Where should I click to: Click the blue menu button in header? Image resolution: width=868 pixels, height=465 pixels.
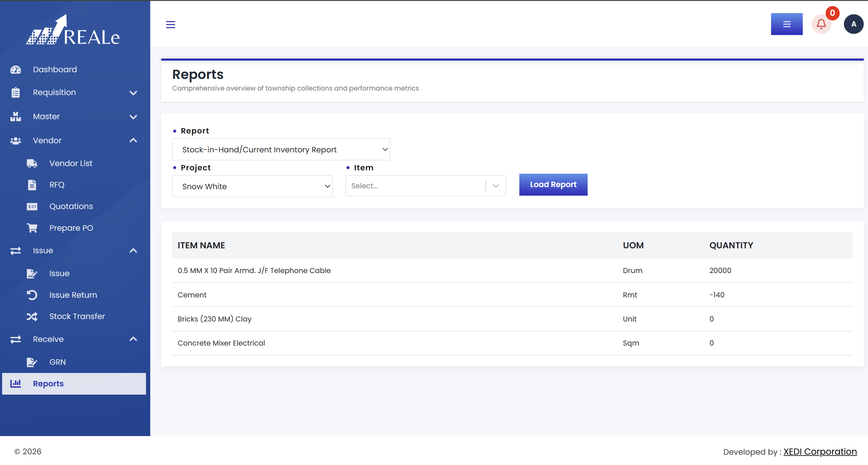tap(786, 24)
